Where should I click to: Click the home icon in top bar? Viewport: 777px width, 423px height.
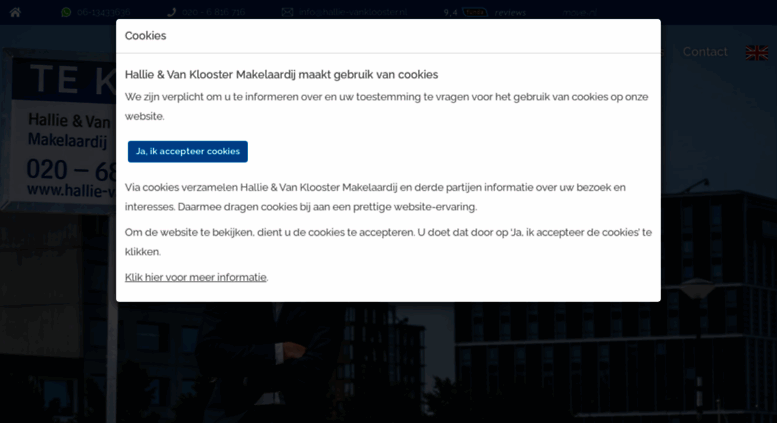[x=15, y=12]
